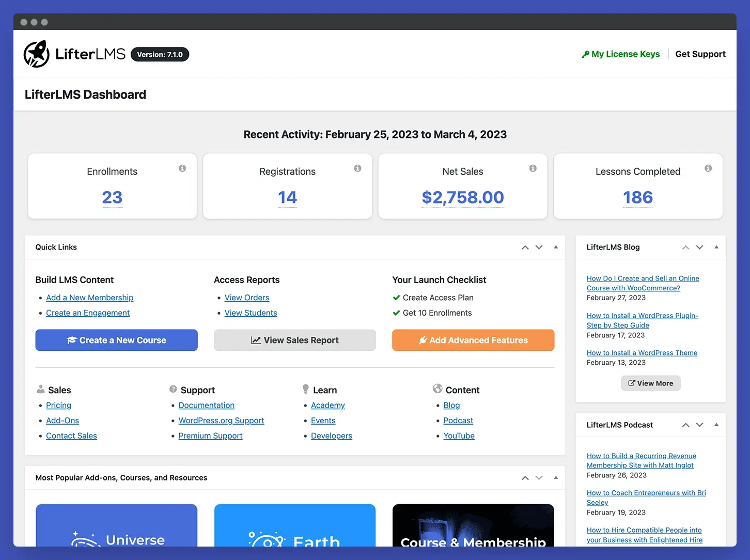Viewport: 750px width, 560px height.
Task: Click the LifterLMS rocket logo
Action: pyautogui.click(x=36, y=54)
